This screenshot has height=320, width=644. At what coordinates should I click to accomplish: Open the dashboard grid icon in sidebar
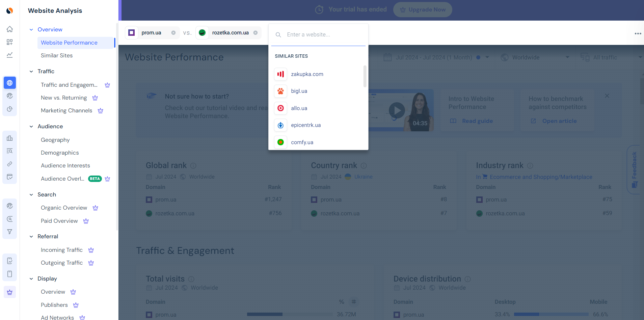[x=10, y=42]
